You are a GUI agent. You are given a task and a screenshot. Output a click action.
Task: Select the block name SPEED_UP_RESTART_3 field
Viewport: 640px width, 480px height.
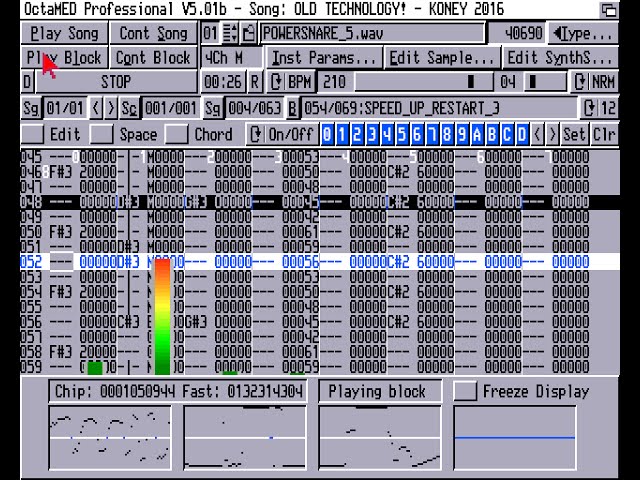(439, 108)
